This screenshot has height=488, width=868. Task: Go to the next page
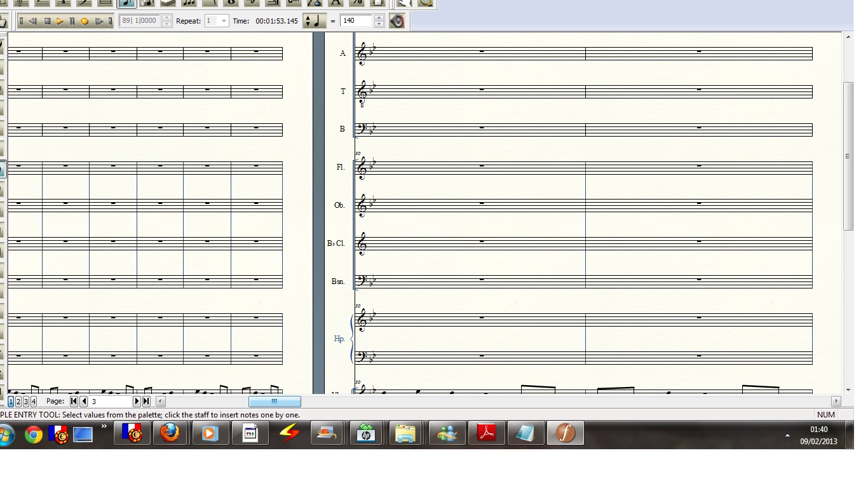coord(137,402)
